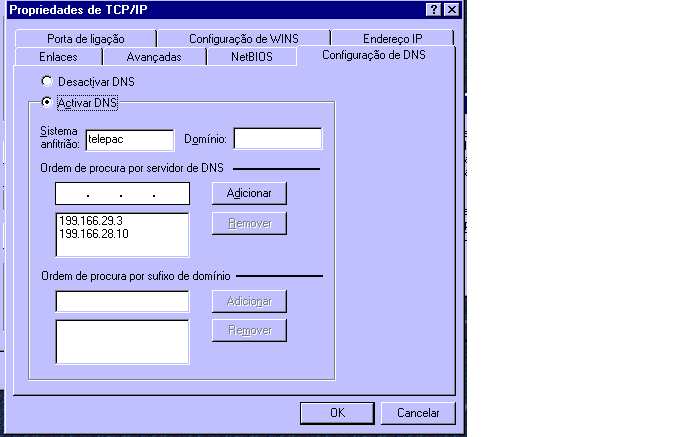This screenshot has height=437, width=700.
Task: Click the Sistema anfitrião field containing telepac
Action: (x=129, y=140)
